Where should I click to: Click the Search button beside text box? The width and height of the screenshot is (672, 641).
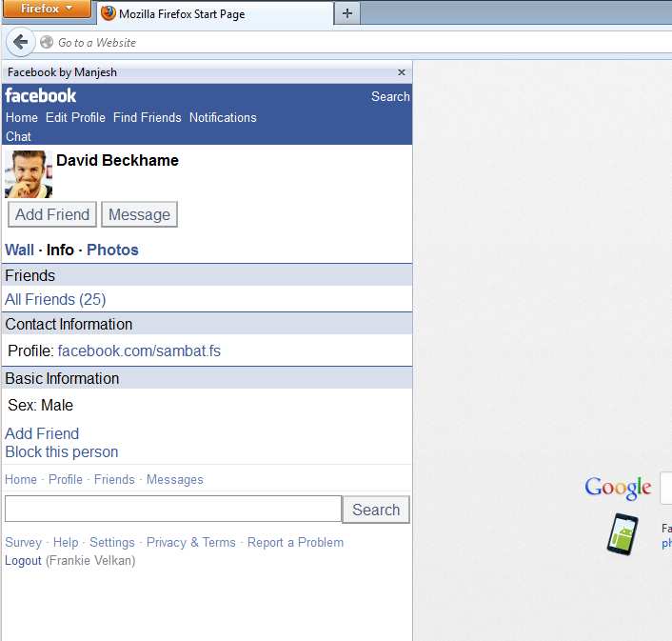click(376, 510)
